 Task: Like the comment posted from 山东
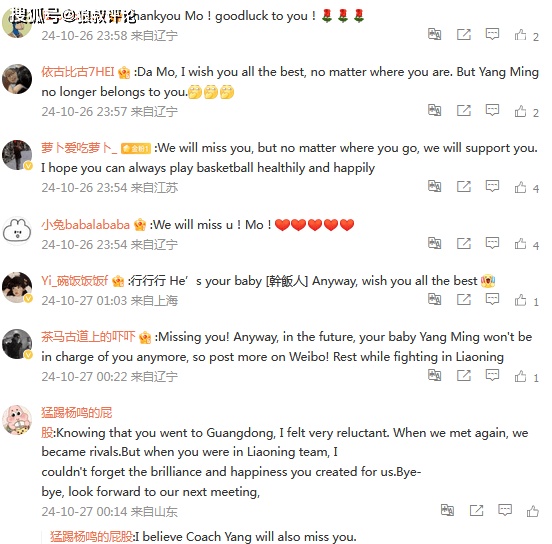click(533, 511)
